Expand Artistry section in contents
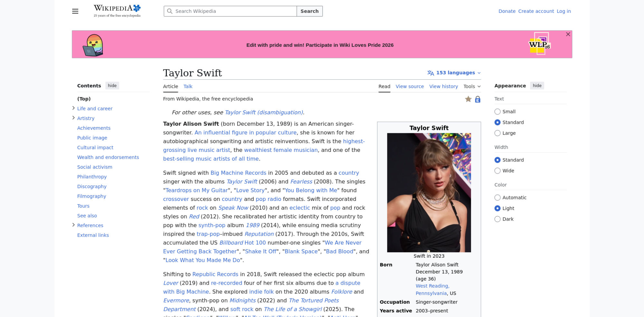Viewport: 644px width, 317px height. [73, 118]
